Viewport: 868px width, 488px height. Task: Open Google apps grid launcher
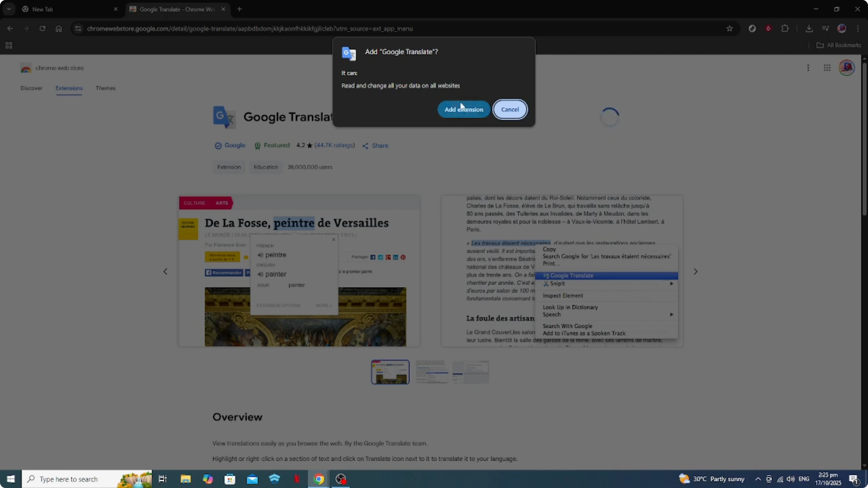click(827, 68)
